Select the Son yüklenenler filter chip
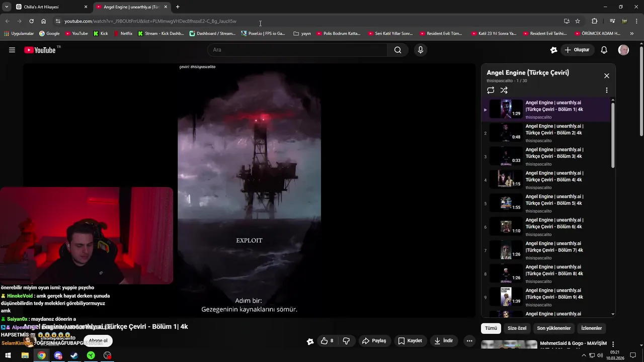 pos(553,328)
